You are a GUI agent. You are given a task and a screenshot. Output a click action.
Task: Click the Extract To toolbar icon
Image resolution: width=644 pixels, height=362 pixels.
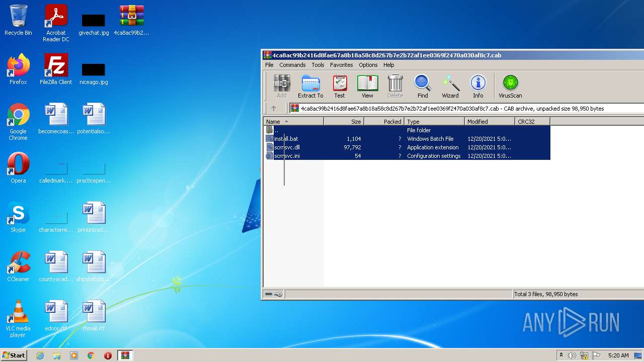pyautogui.click(x=310, y=86)
